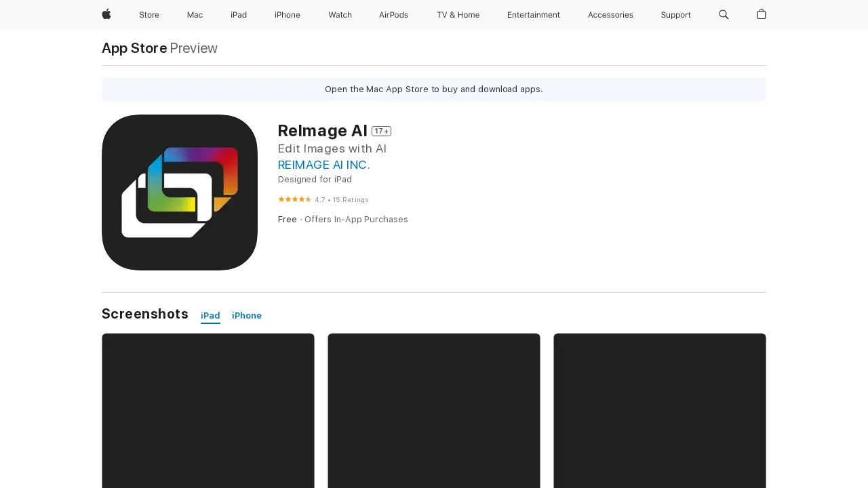Image resolution: width=868 pixels, height=488 pixels.
Task: Select the Entertainment navigation item
Action: click(534, 15)
